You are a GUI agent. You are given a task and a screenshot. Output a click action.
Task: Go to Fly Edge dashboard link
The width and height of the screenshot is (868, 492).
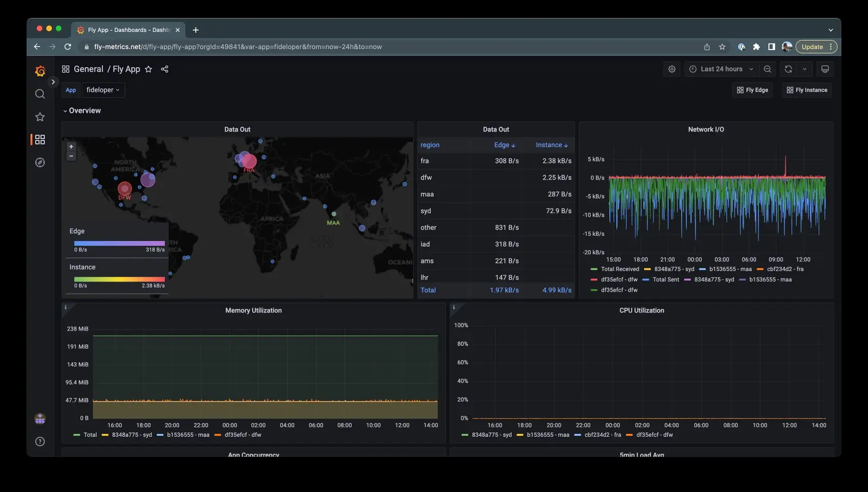pos(752,90)
